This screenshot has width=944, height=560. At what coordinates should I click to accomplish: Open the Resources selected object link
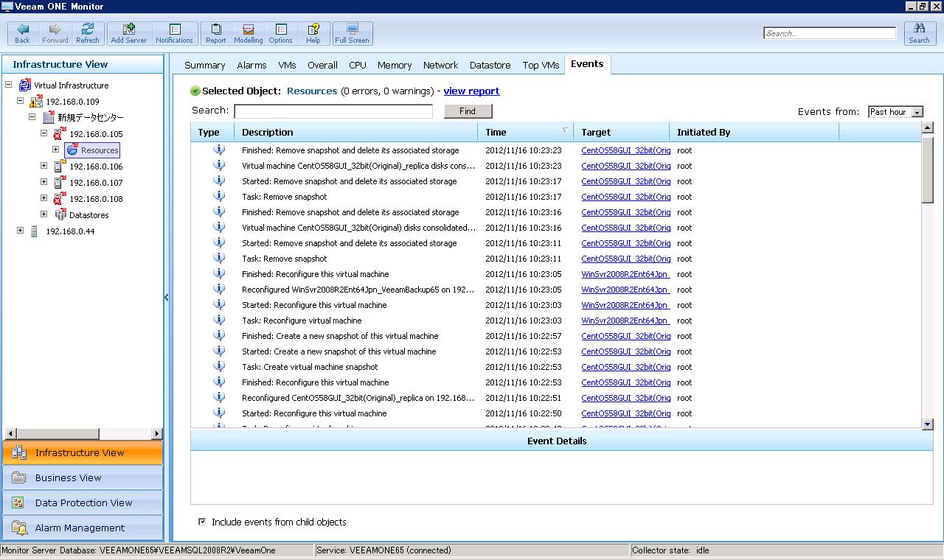point(312,91)
